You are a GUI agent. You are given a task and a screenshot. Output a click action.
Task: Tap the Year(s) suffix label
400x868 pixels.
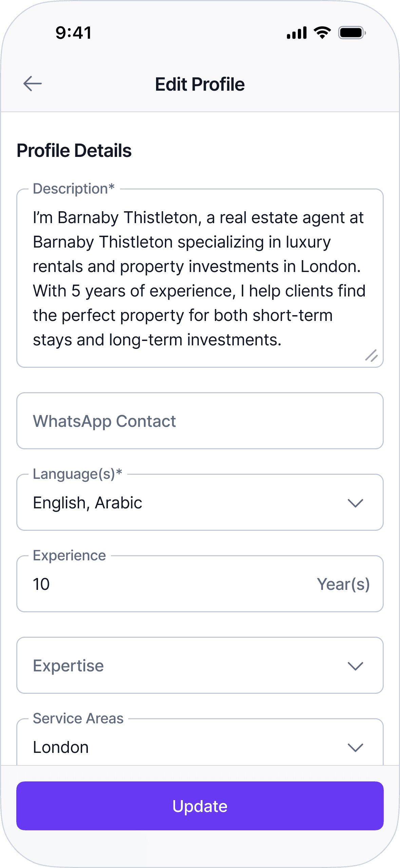click(343, 584)
